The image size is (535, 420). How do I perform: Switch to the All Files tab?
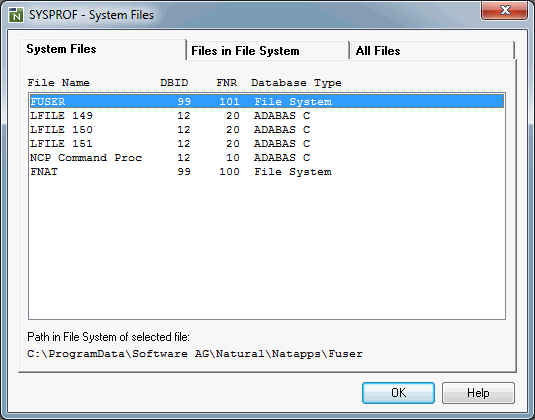pyautogui.click(x=432, y=51)
